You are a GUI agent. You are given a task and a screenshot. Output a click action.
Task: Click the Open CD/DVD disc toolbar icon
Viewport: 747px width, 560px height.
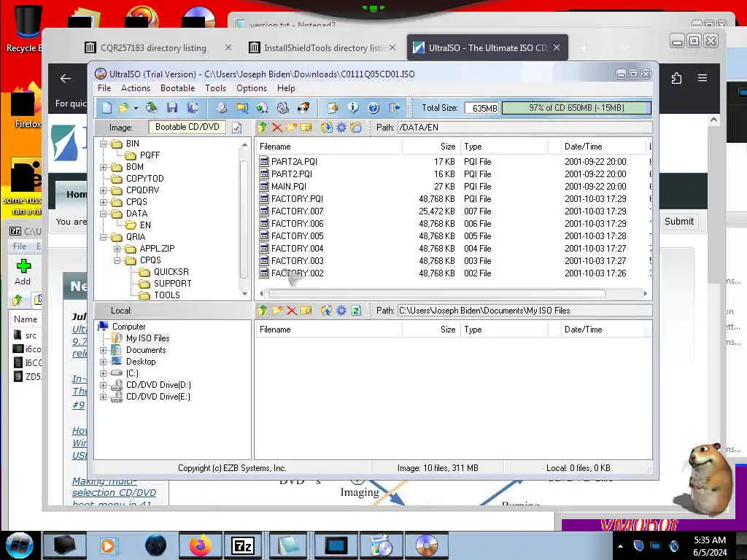tap(152, 108)
